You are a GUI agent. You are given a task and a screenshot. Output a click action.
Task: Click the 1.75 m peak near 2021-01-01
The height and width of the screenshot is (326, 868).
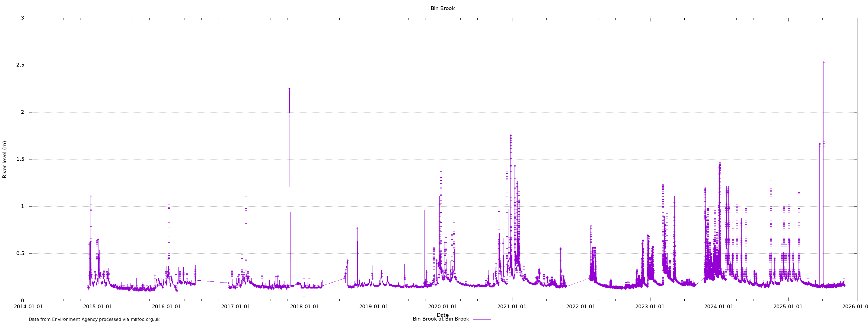click(510, 136)
